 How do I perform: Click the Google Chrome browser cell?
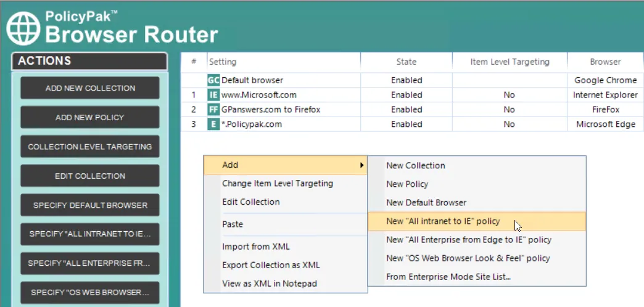605,80
